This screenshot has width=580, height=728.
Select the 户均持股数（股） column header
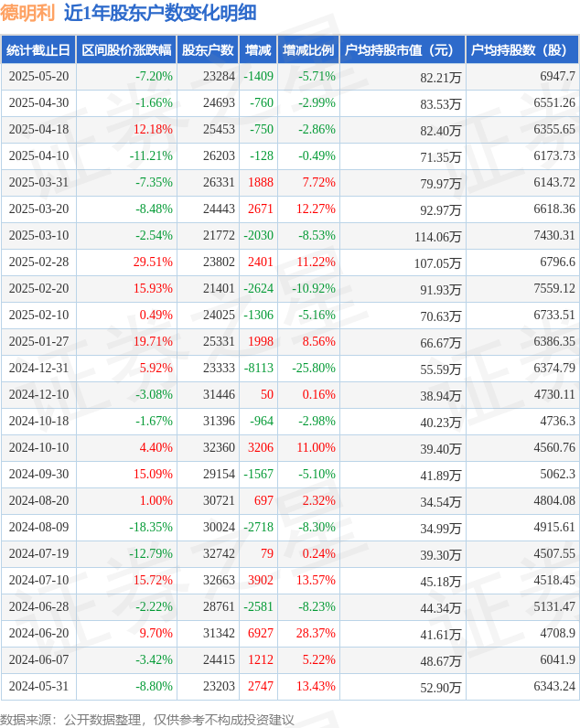(x=522, y=49)
